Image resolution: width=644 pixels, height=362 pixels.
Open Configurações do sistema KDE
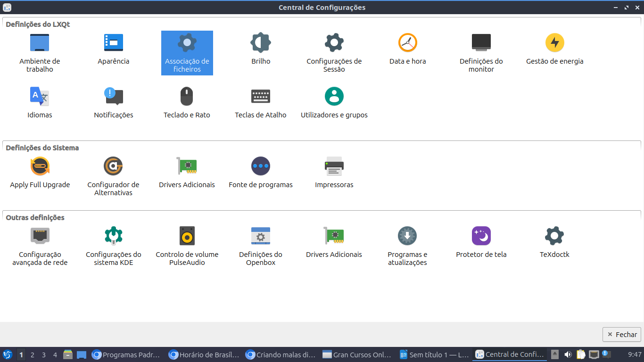(x=114, y=246)
